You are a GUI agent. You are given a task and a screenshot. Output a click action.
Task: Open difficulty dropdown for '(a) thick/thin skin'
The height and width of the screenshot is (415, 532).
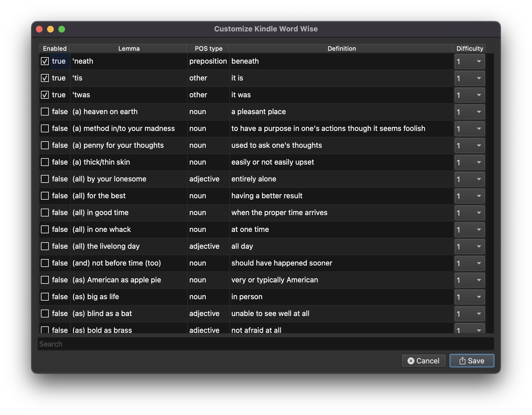click(x=469, y=162)
